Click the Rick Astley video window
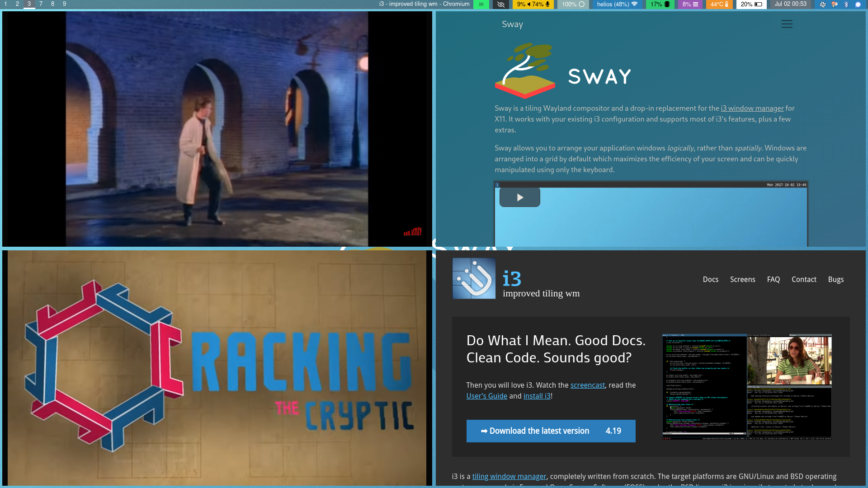 (x=217, y=129)
